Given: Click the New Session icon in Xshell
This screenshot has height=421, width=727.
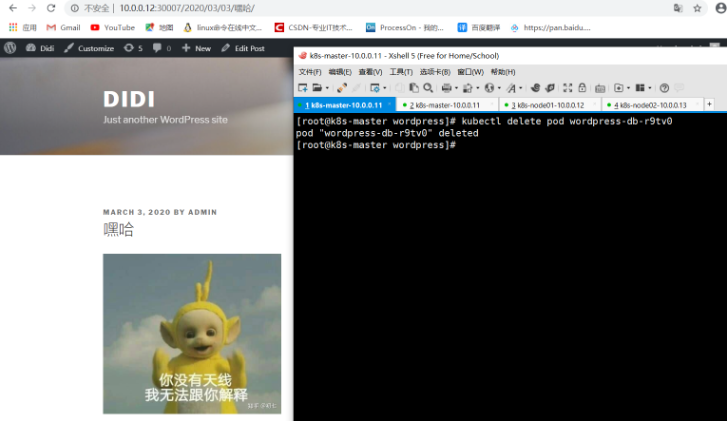Looking at the screenshot, I should (x=303, y=88).
